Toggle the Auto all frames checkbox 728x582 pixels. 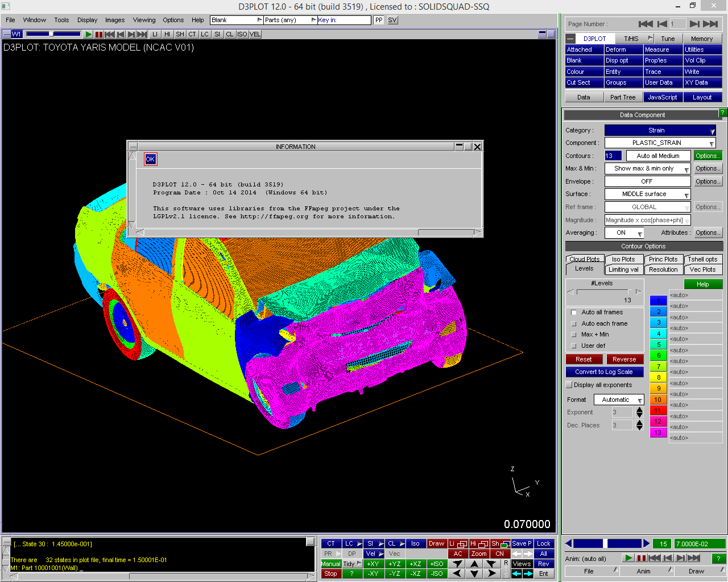(x=574, y=312)
